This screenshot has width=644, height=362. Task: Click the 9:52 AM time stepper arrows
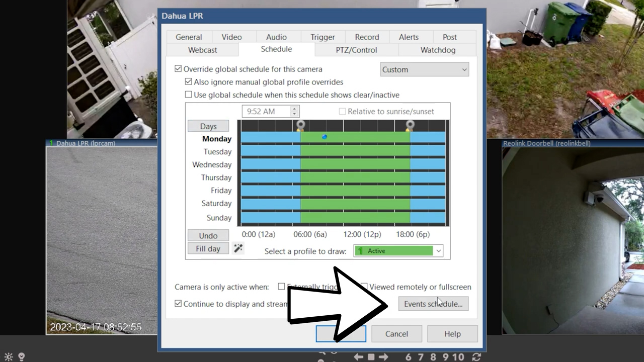(295, 112)
